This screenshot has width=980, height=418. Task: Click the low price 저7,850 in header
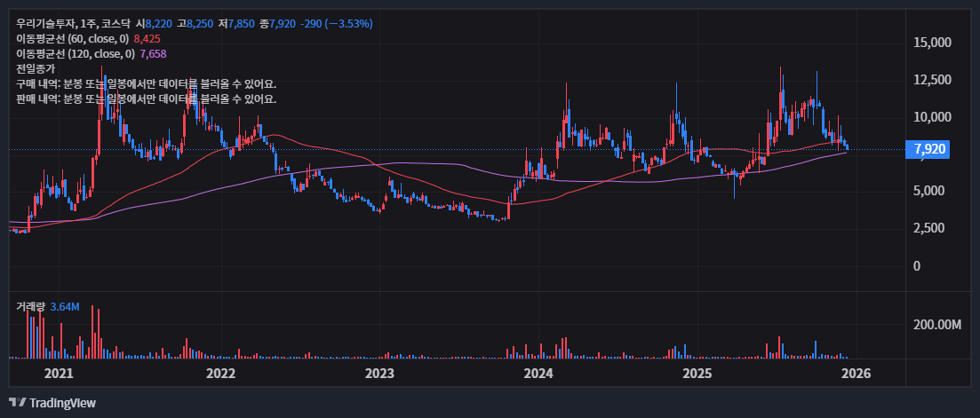point(236,24)
